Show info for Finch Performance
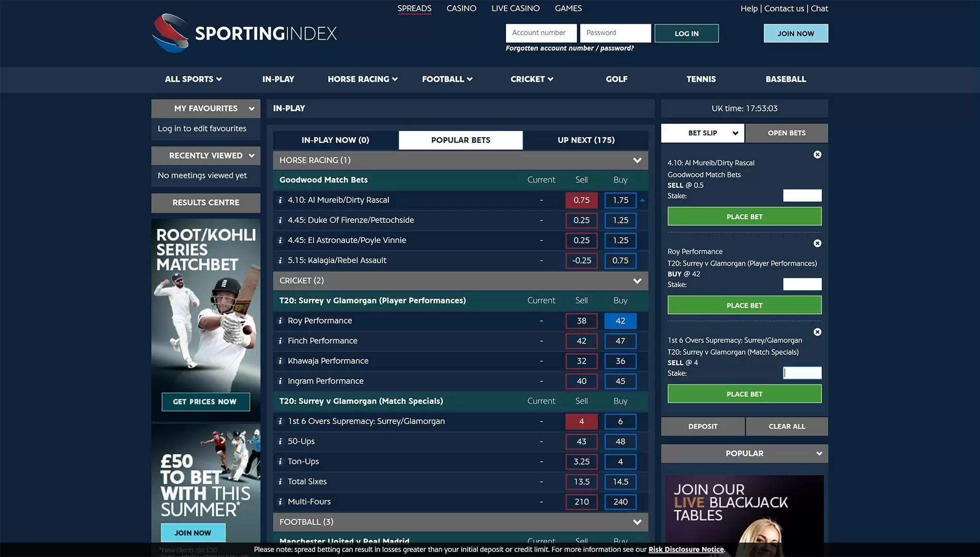Screen dimensions: 980x557 [280, 341]
